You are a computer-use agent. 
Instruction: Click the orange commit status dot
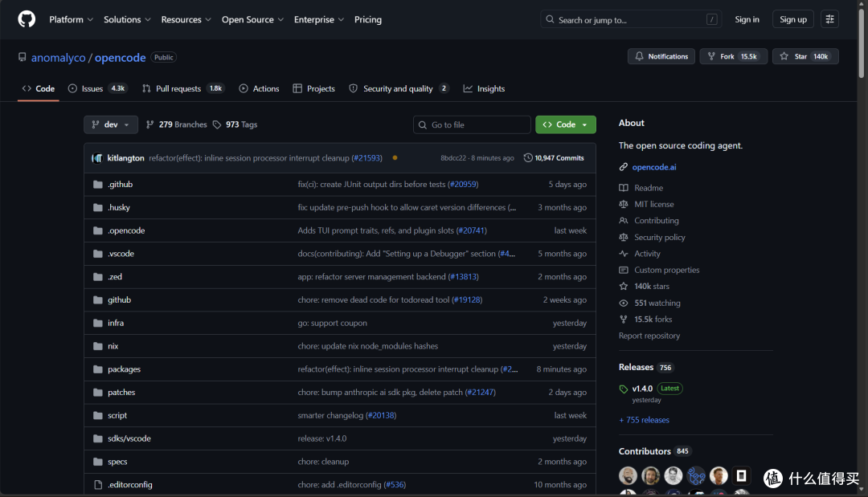click(395, 158)
